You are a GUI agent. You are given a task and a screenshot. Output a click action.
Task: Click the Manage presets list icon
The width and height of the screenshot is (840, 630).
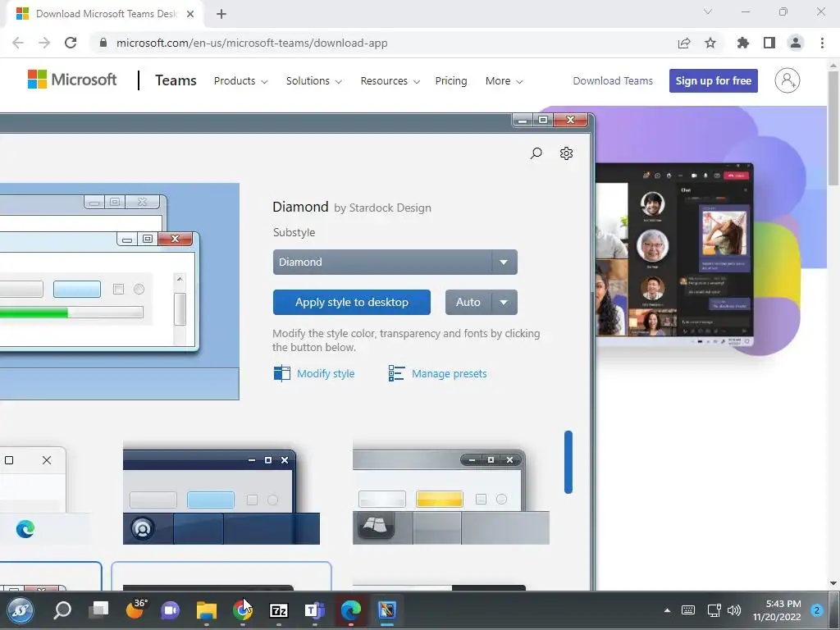click(x=396, y=373)
